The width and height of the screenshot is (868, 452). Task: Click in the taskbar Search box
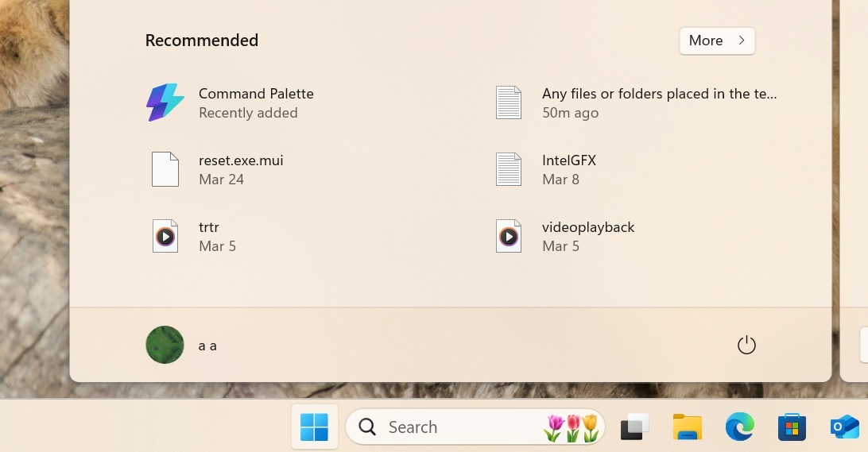pos(445,427)
